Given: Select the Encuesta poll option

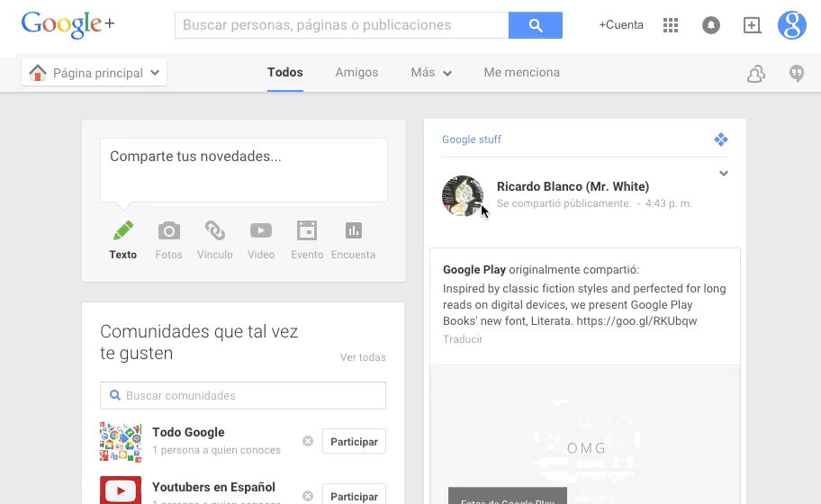Looking at the screenshot, I should 354,240.
